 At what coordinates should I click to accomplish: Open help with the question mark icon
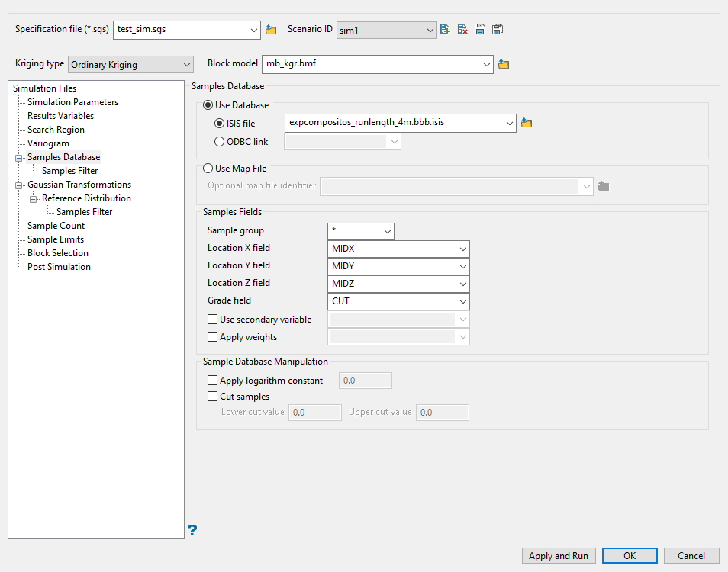(192, 529)
